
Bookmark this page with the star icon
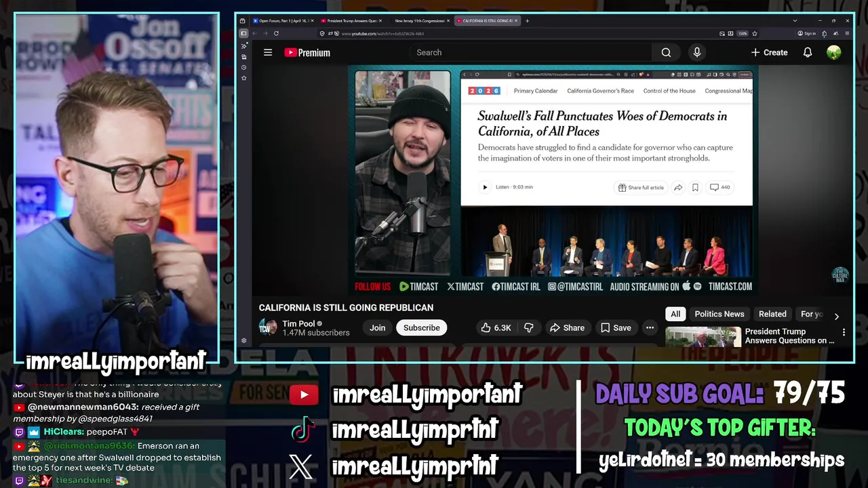(x=755, y=33)
